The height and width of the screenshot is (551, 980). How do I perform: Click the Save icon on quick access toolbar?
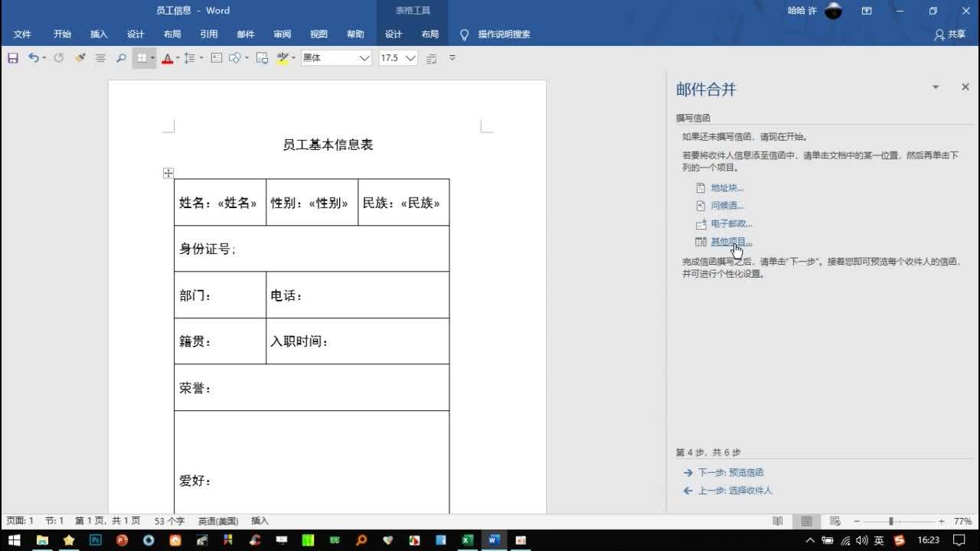click(x=12, y=57)
